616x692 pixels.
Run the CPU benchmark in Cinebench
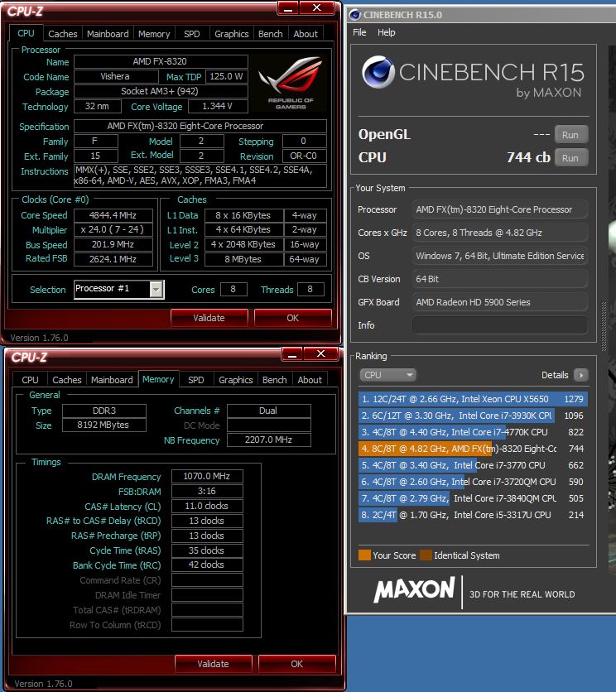click(x=570, y=158)
